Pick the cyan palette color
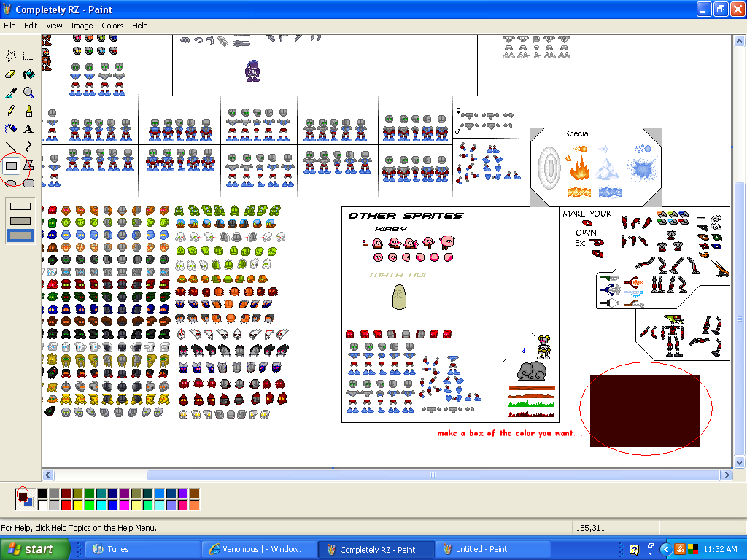Screen dimensions: 747x560 101,505
